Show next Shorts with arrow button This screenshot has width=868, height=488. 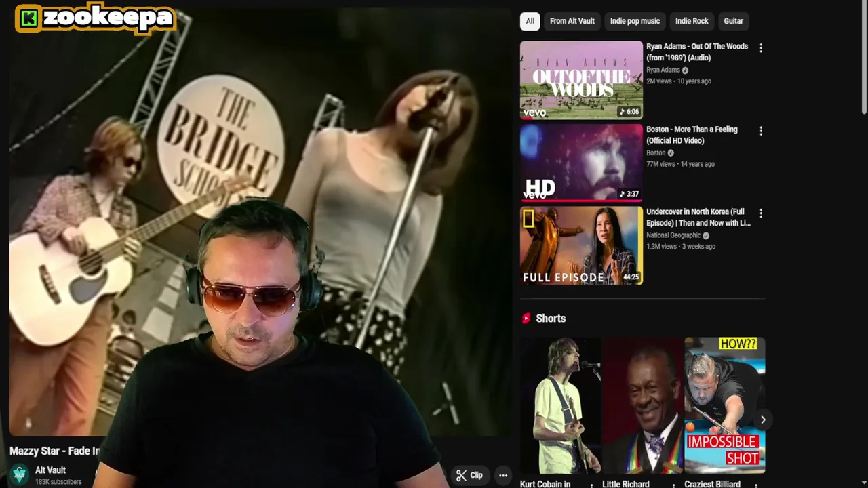pos(763,420)
